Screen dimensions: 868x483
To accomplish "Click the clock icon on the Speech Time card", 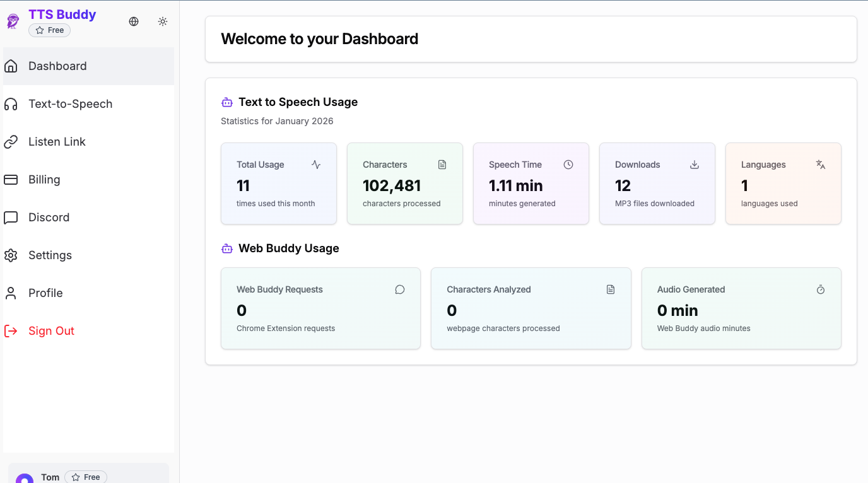I will pyautogui.click(x=568, y=164).
